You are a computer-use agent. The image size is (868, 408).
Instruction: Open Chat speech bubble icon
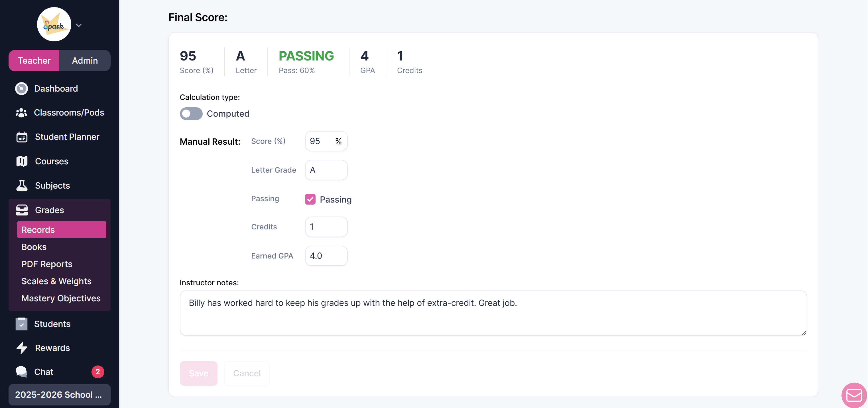coord(22,371)
